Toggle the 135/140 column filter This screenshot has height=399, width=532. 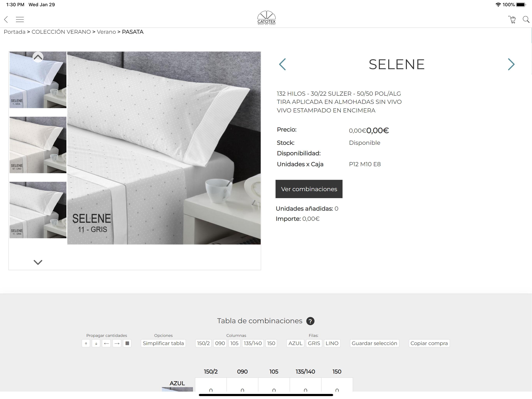point(253,343)
